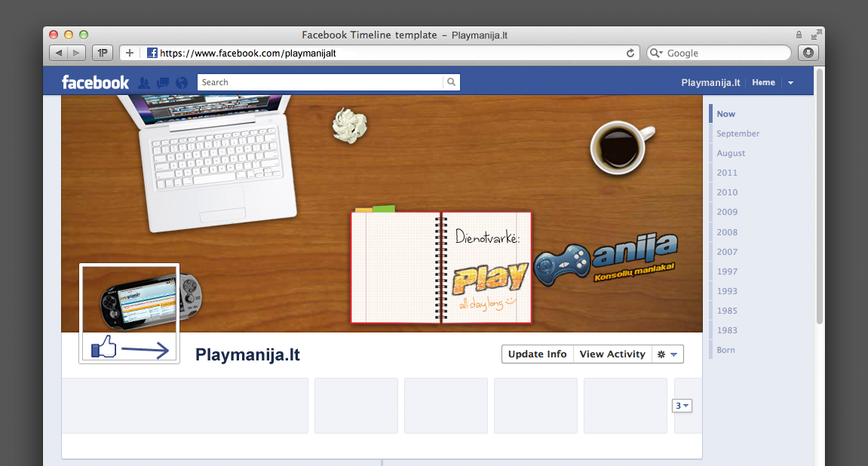
Task: Jump to September in the timeline
Action: click(x=738, y=133)
